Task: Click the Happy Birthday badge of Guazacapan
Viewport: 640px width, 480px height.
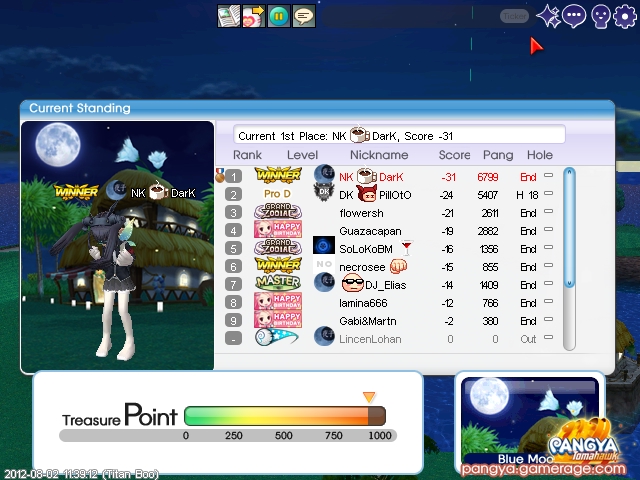Action: [278, 229]
